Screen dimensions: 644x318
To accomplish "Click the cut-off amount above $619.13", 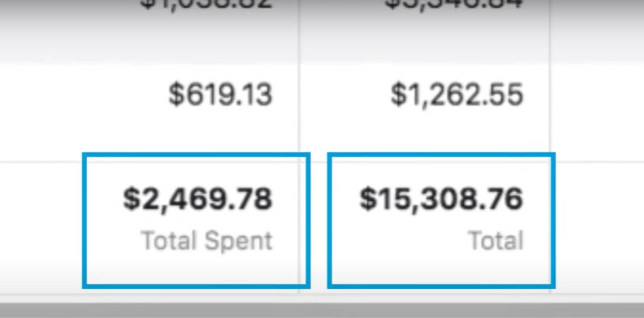I will 206,5.
